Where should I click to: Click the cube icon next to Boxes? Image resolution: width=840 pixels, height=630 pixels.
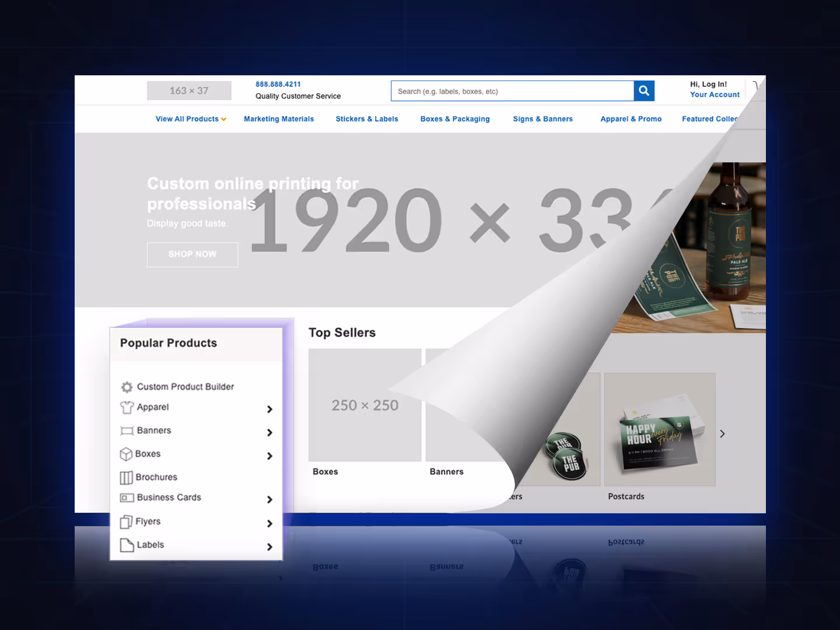[127, 454]
